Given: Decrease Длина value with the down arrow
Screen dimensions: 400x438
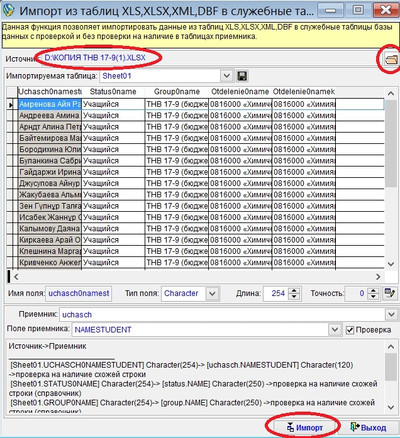Looking at the screenshot, I should tap(294, 297).
